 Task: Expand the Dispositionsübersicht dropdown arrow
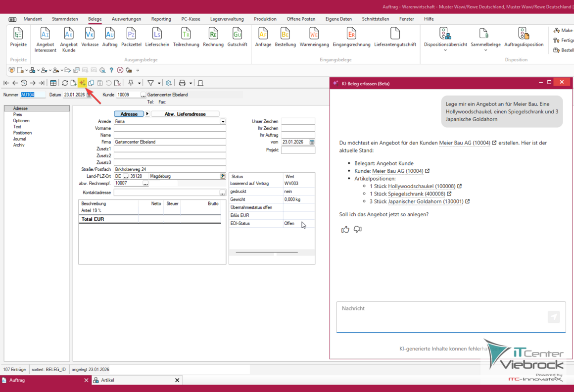point(445,50)
